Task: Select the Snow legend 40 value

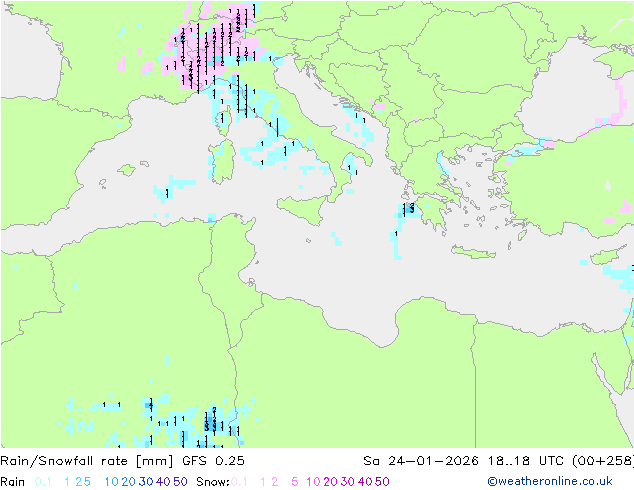Action: pos(365,482)
